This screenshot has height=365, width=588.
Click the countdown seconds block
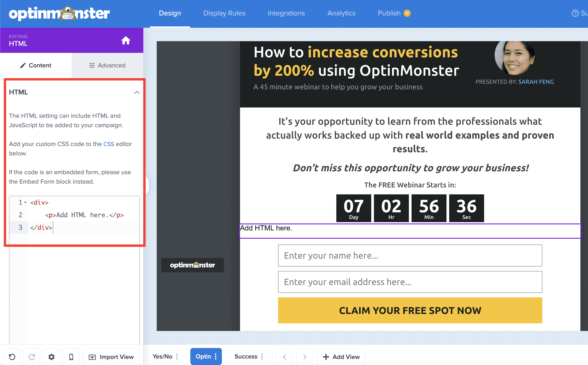pyautogui.click(x=466, y=208)
